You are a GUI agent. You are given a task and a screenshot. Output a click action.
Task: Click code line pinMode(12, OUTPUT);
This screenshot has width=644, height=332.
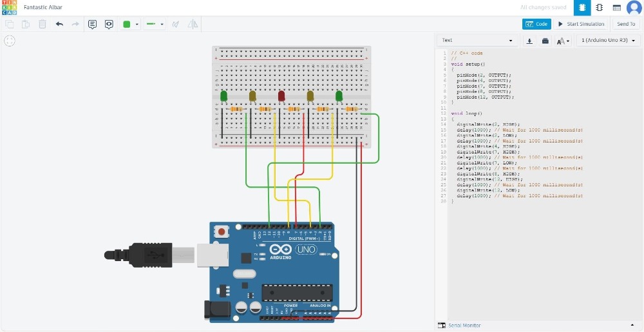[486, 97]
